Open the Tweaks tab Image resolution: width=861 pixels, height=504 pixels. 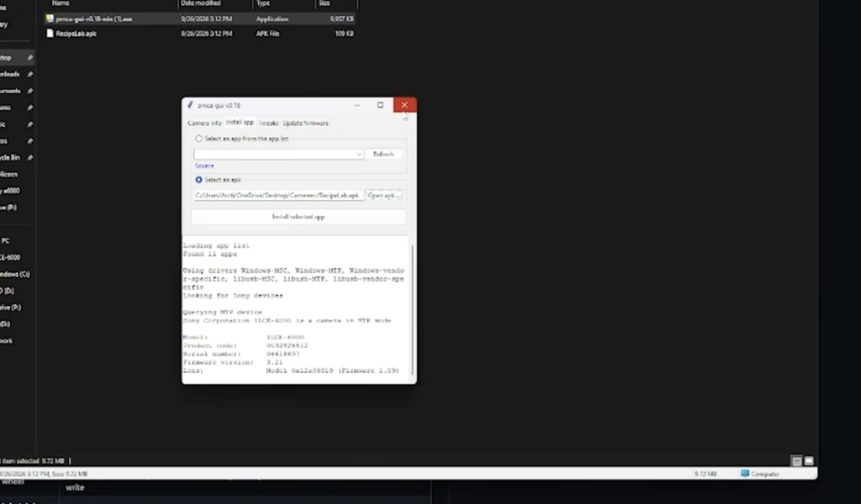pyautogui.click(x=268, y=123)
